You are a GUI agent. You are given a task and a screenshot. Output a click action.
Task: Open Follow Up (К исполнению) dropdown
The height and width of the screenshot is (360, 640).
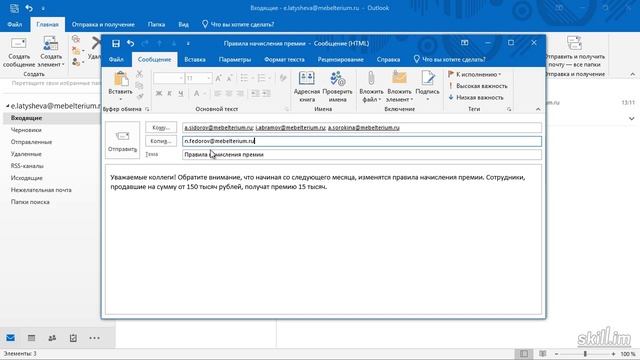click(x=475, y=74)
